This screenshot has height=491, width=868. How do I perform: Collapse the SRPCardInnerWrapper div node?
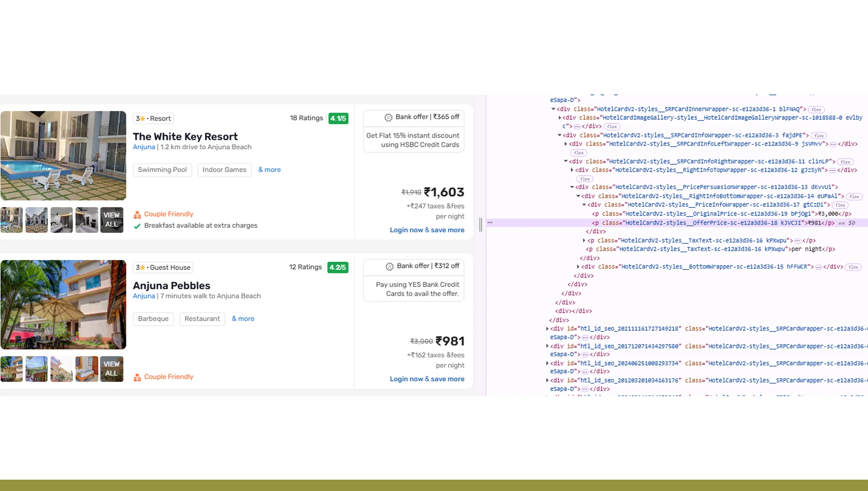[x=553, y=109]
